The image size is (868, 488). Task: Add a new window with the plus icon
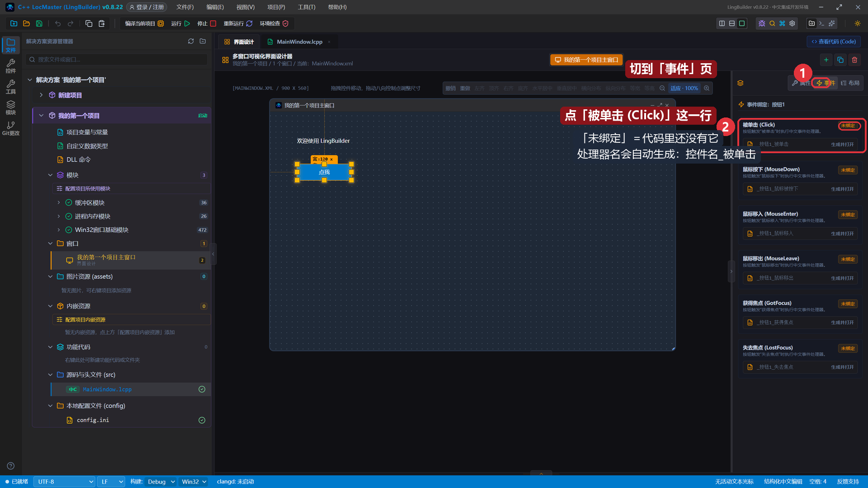pyautogui.click(x=826, y=60)
